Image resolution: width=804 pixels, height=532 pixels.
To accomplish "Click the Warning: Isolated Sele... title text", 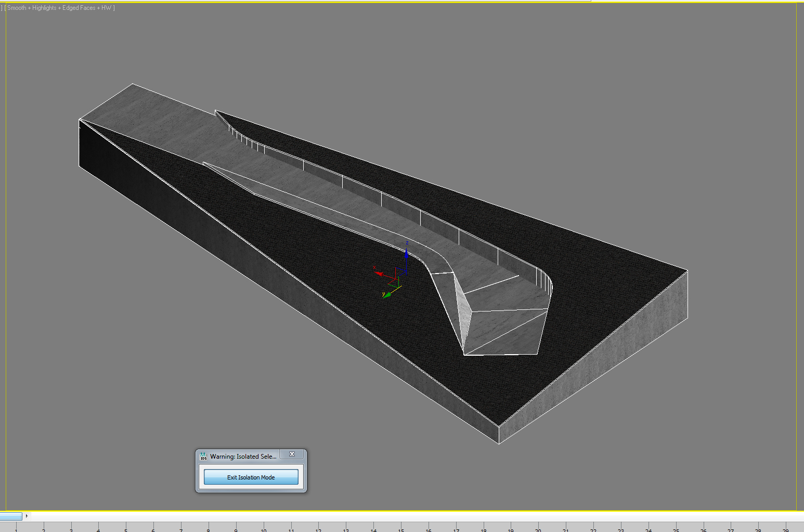I will (x=243, y=457).
